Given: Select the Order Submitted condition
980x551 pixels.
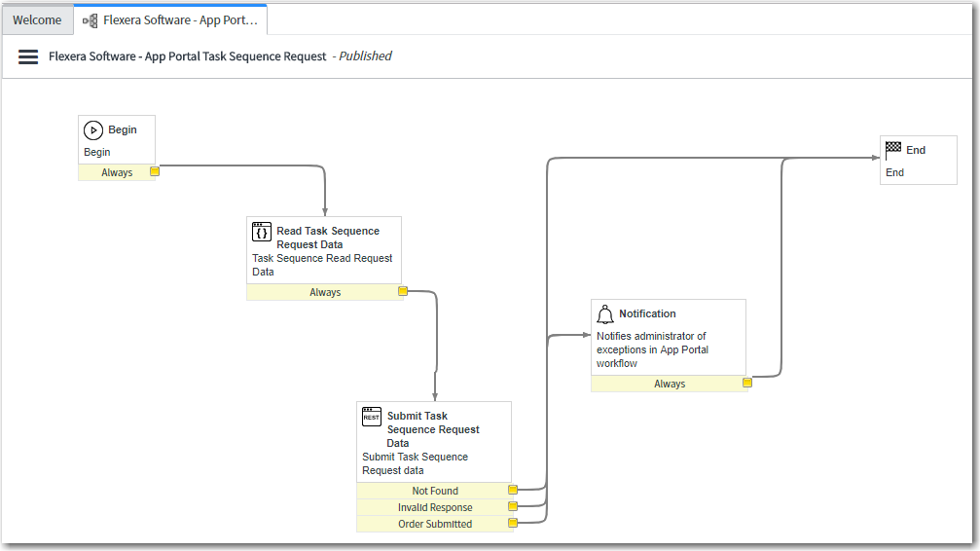Looking at the screenshot, I should pyautogui.click(x=434, y=524).
